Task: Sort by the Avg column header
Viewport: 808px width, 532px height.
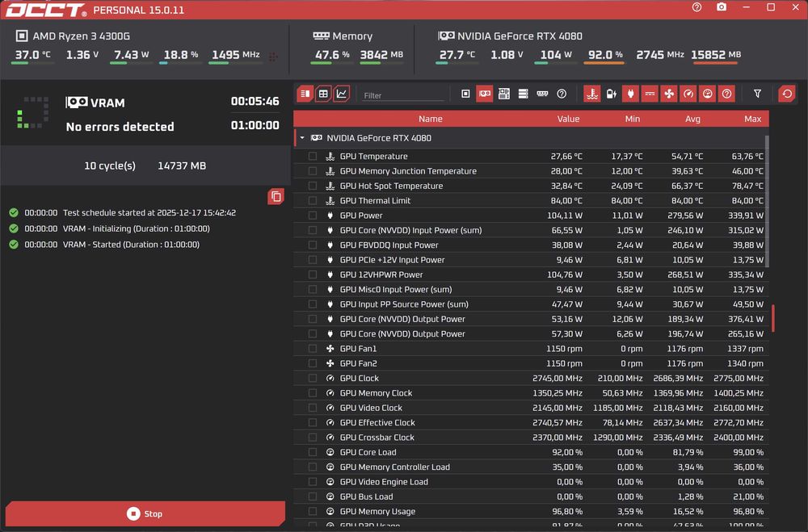Action: [692, 119]
